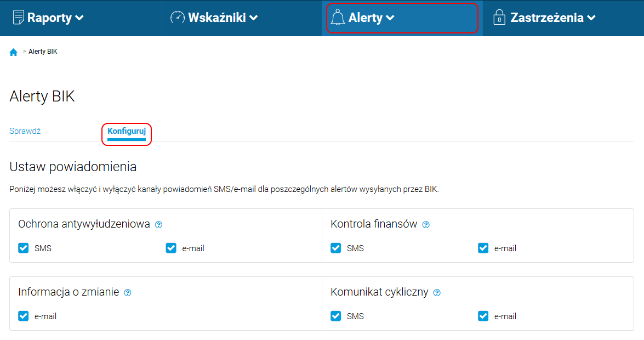
Task: Show help for Komunikat cykliczny
Action: (437, 293)
